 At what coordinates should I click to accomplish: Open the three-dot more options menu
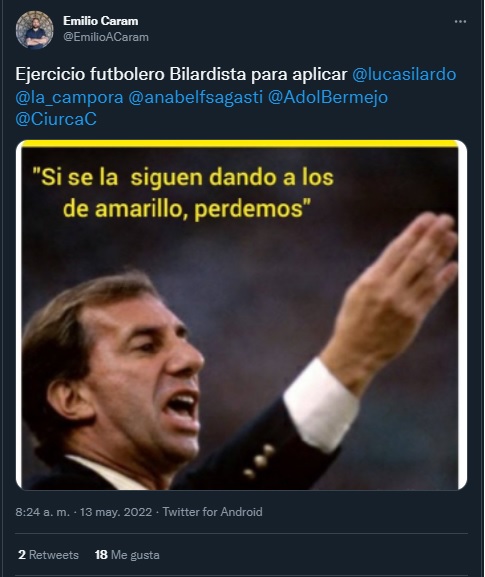[460, 22]
